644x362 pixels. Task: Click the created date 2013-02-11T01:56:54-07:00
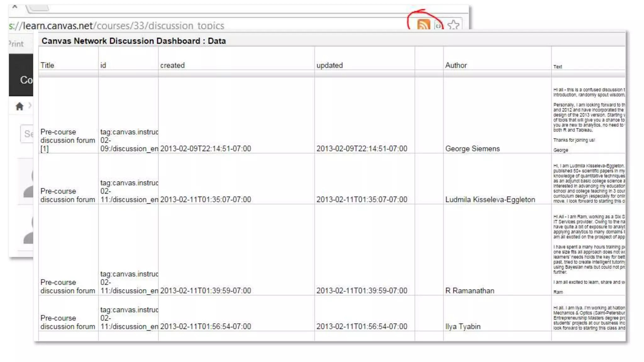pyautogui.click(x=205, y=326)
